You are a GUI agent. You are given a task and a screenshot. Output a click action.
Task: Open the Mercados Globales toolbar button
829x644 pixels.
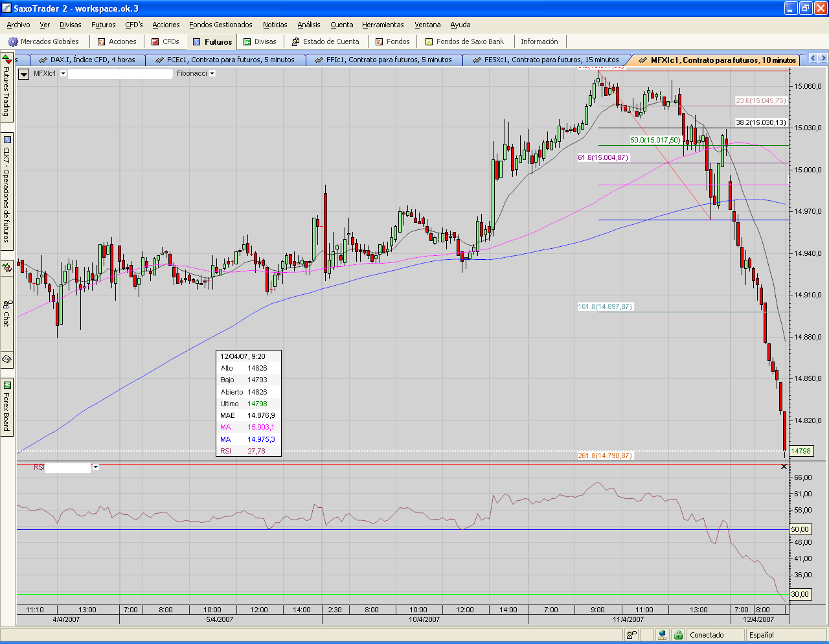pos(43,41)
